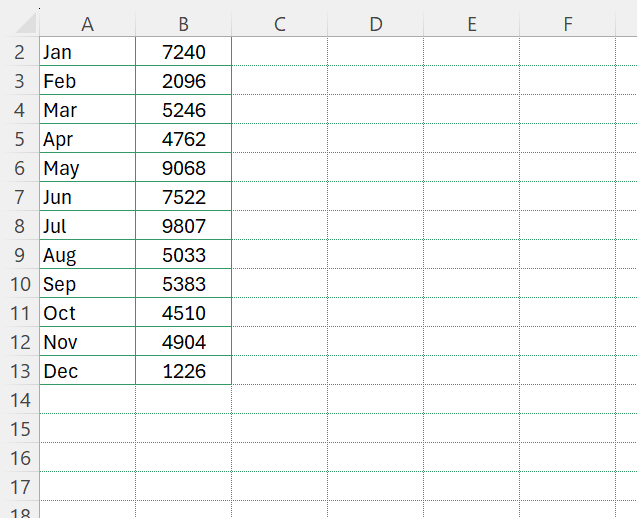Image resolution: width=637 pixels, height=518 pixels.
Task: Select row 4 header
Action: (20, 109)
